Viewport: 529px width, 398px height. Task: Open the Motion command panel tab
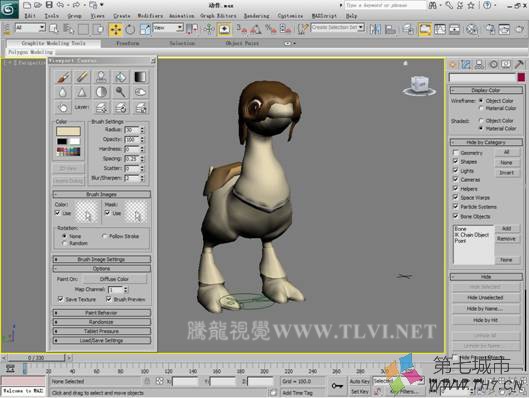493,64
